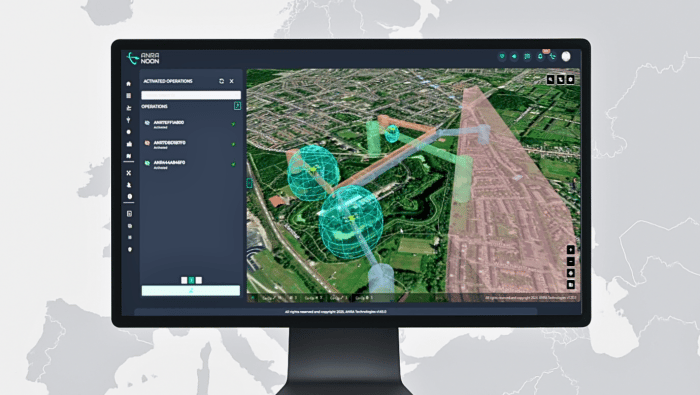Viewport: 700px width, 395px height.
Task: Go to the highlighted pagination page
Action: coord(191,280)
